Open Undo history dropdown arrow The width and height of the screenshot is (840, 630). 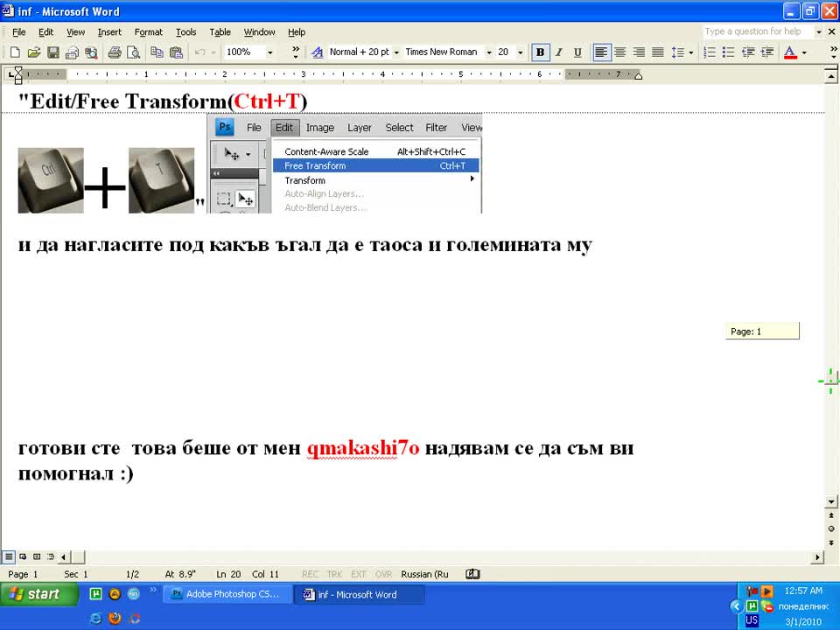coord(213,52)
